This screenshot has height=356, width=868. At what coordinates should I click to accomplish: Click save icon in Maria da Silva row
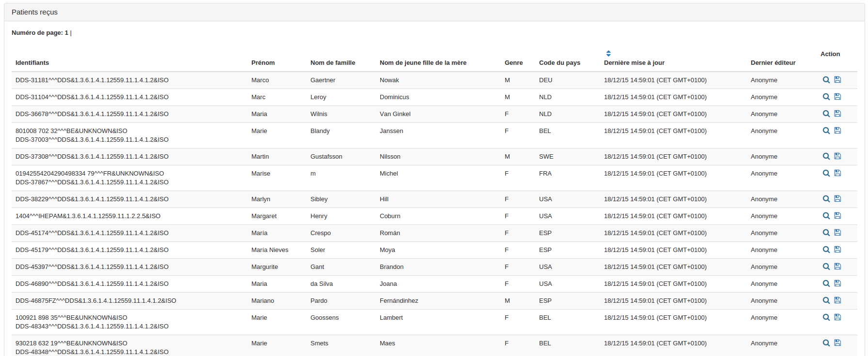[837, 283]
